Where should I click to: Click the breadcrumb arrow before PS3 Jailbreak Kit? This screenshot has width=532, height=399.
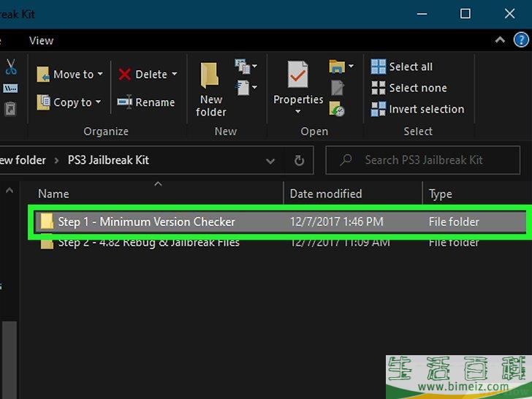(57, 160)
